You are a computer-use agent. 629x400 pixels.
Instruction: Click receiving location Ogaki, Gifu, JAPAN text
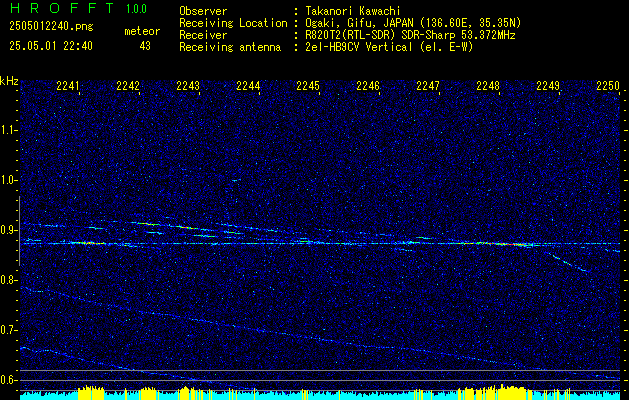coord(413,23)
